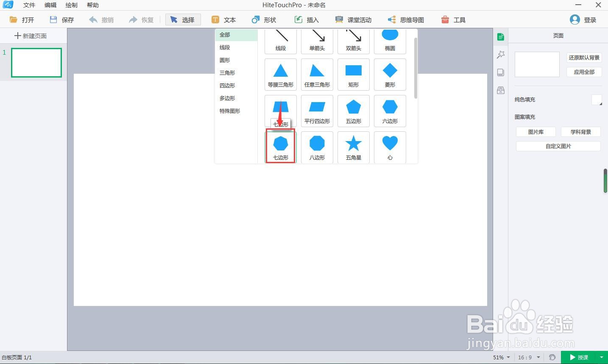The height and width of the screenshot is (364, 608).
Task: Filter shapes by 全部 category
Action: tap(237, 35)
